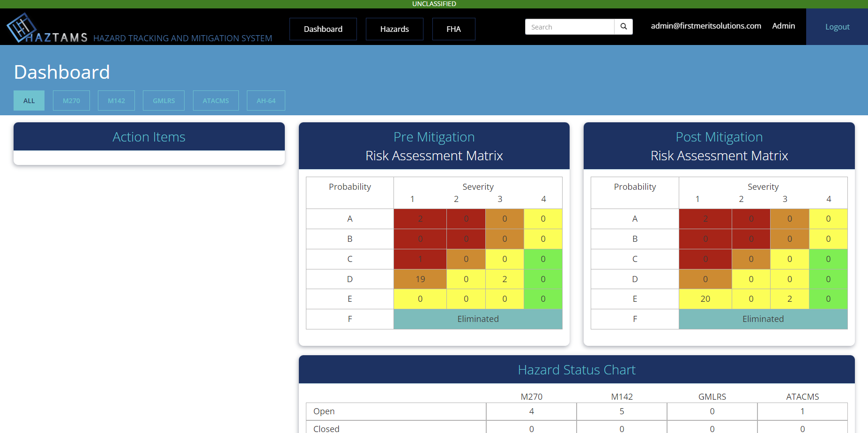The height and width of the screenshot is (433, 868).
Task: Click Open count 5 under M142
Action: (x=622, y=411)
